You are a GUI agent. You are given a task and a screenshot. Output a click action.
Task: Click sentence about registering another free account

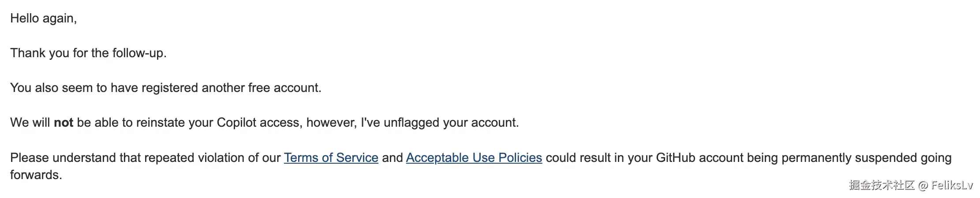pos(166,88)
